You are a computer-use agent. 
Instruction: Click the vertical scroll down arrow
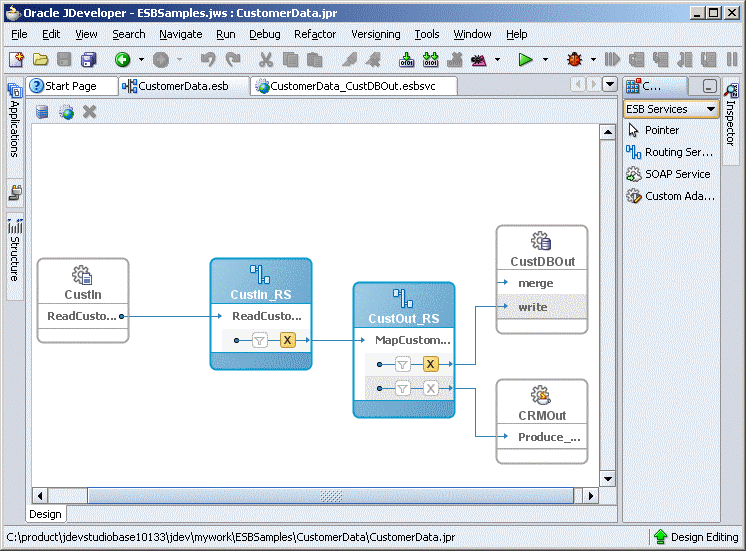point(608,479)
